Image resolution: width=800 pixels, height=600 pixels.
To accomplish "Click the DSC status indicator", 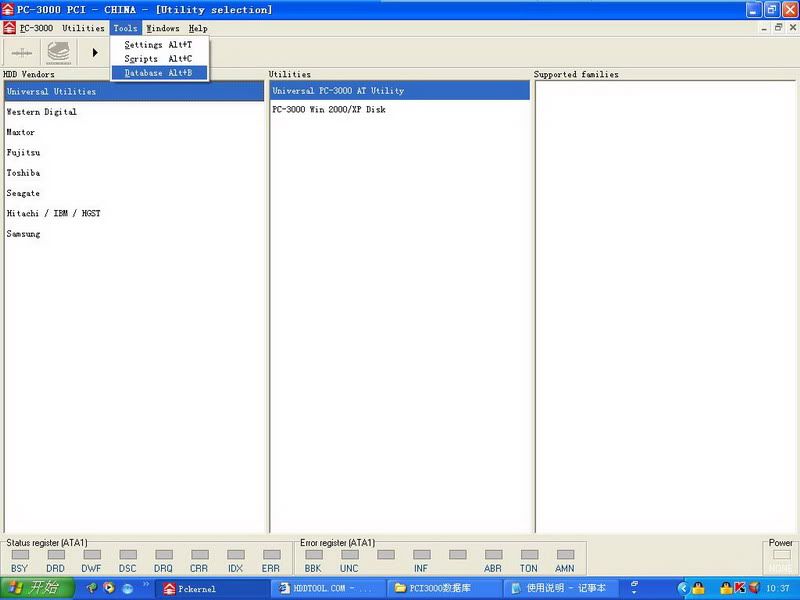I will (128, 555).
